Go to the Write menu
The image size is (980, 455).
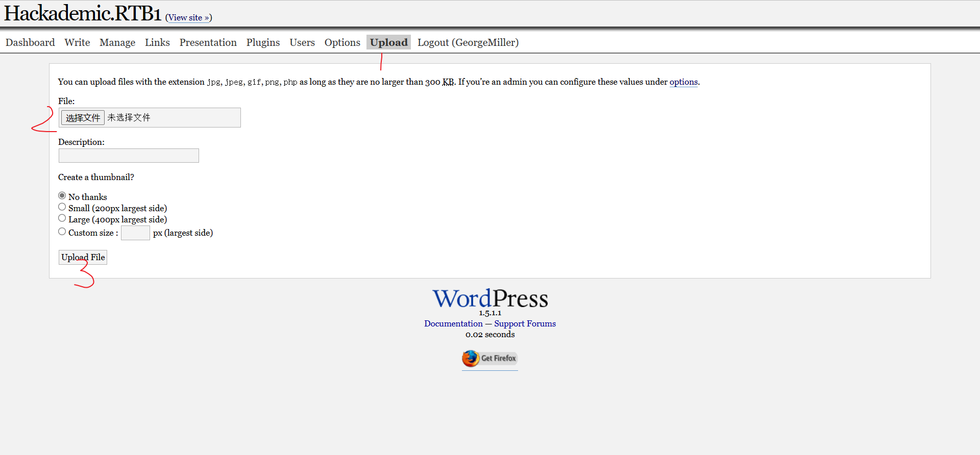(77, 42)
